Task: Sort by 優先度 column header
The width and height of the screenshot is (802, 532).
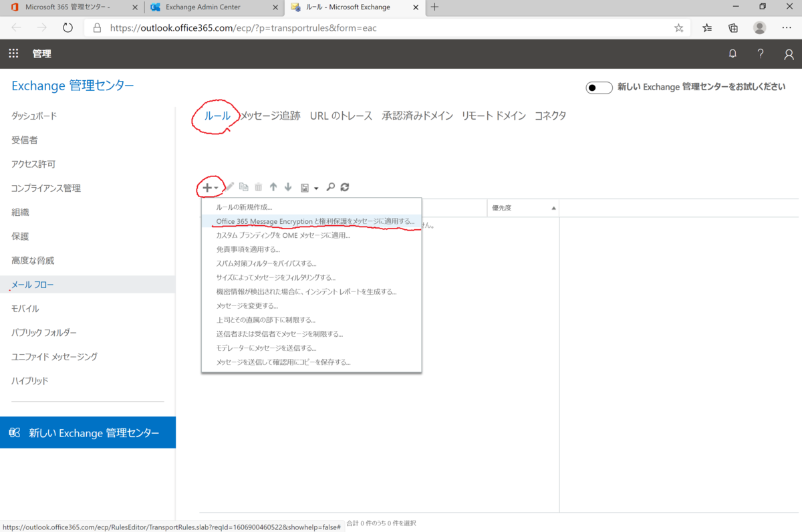Action: point(523,208)
